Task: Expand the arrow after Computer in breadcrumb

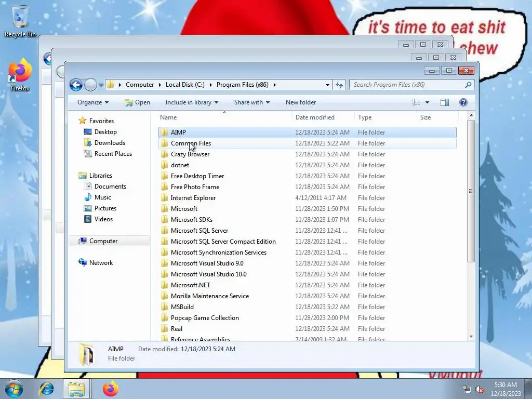Action: (x=159, y=85)
